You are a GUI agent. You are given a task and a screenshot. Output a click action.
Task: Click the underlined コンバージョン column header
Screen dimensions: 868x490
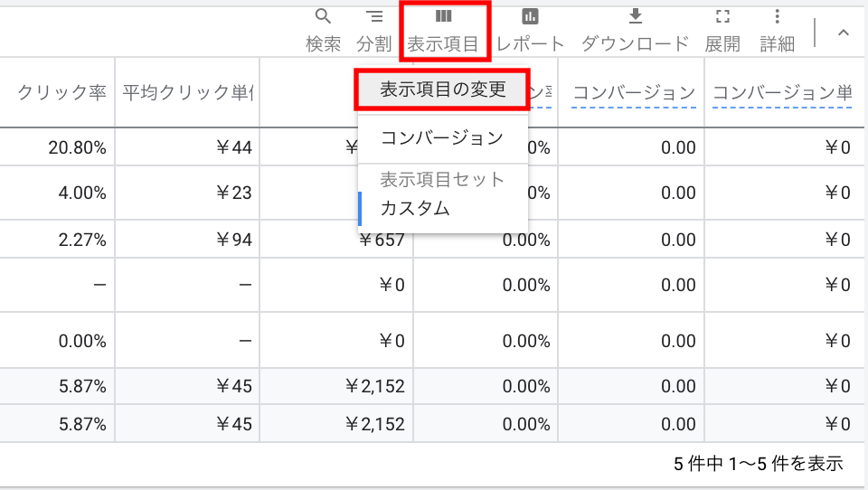pyautogui.click(x=633, y=92)
